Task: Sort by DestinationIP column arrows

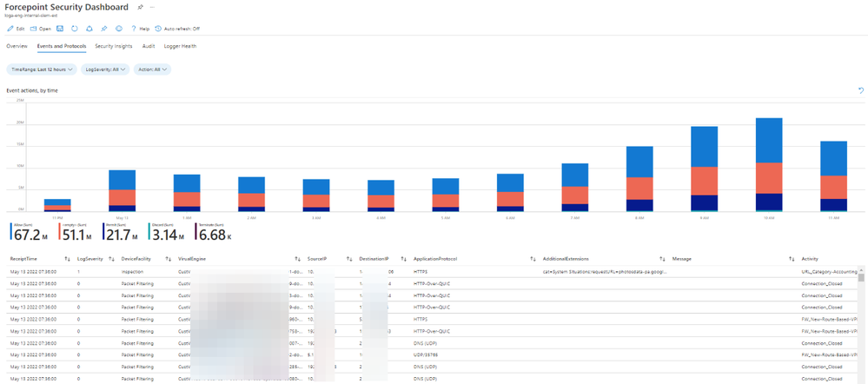Action: click(x=403, y=258)
